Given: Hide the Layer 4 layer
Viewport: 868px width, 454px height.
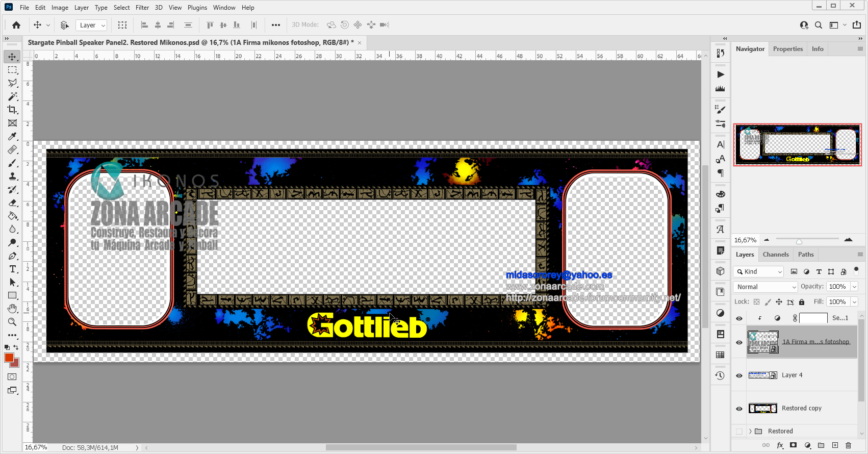Looking at the screenshot, I should [x=739, y=375].
